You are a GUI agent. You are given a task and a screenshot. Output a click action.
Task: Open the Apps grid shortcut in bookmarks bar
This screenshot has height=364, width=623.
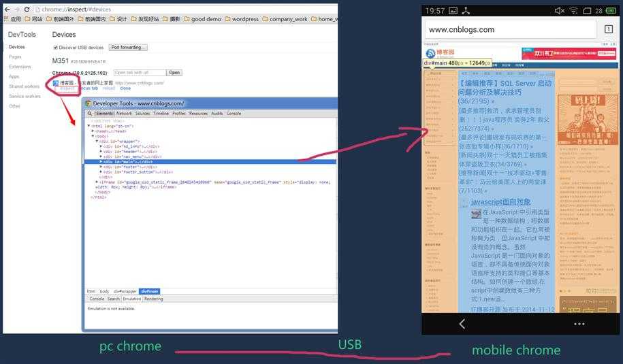(12, 18)
